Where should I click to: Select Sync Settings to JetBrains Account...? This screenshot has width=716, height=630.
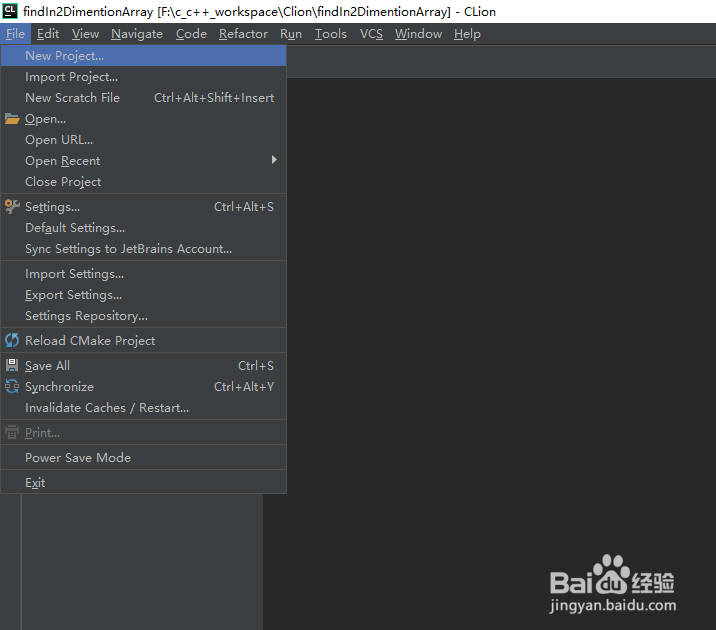tap(143, 249)
